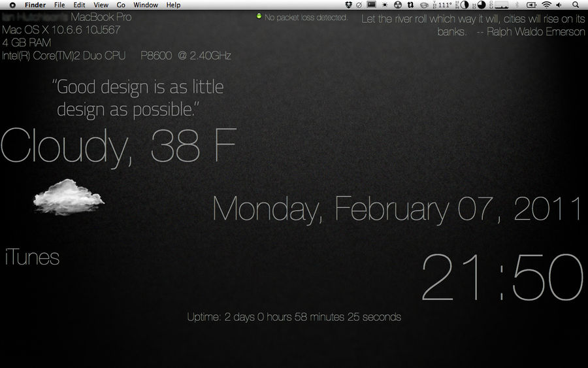Click the green packet loss status dot
Screen dimensions: 588x368
[259, 16]
